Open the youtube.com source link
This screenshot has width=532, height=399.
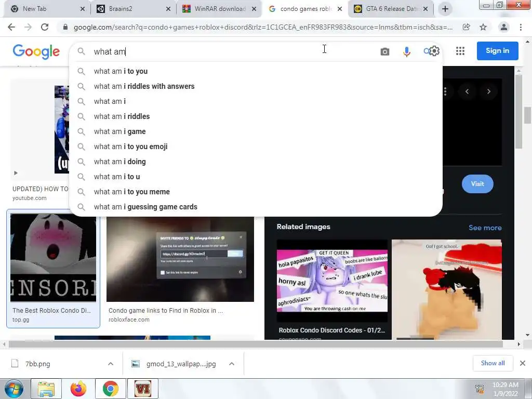[x=30, y=198]
